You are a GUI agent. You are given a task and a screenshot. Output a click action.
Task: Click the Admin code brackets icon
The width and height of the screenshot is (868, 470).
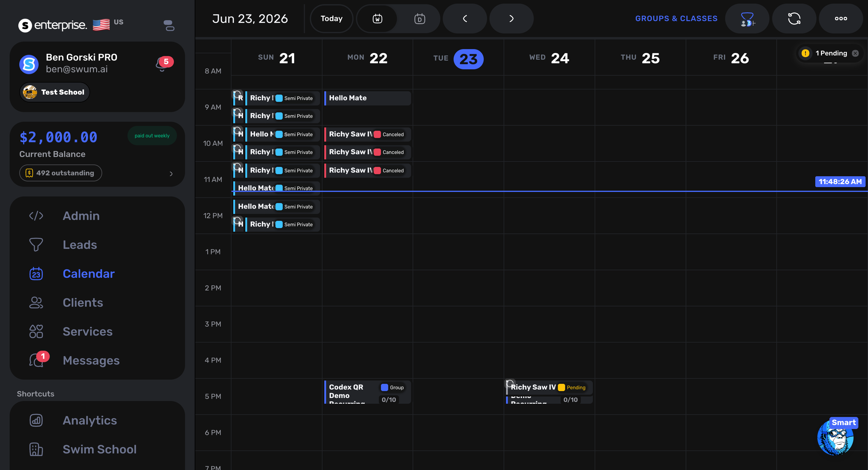click(x=36, y=216)
